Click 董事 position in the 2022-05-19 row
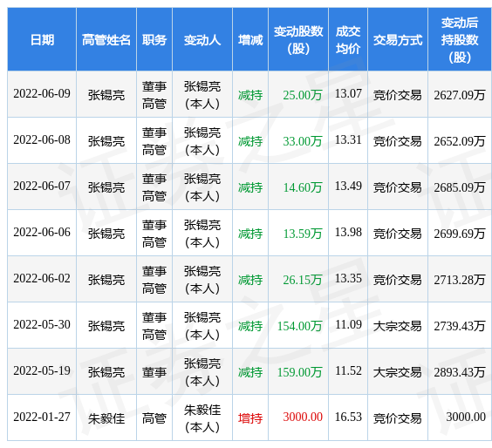This screenshot has width=492, height=448. coord(154,372)
